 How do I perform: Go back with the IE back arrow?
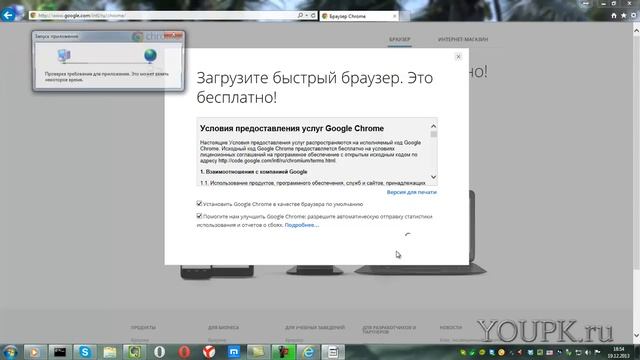pyautogui.click(x=8, y=15)
